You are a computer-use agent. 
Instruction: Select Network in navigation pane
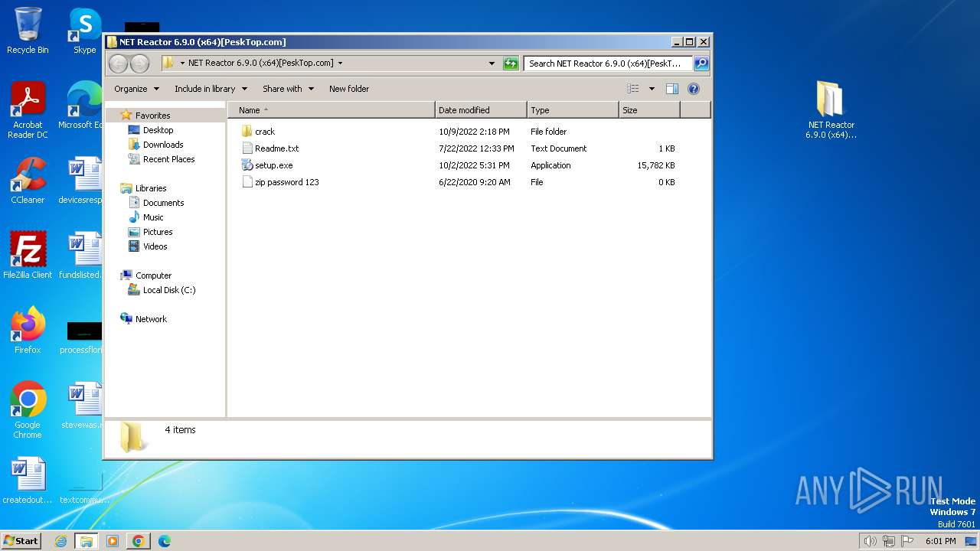click(x=151, y=319)
